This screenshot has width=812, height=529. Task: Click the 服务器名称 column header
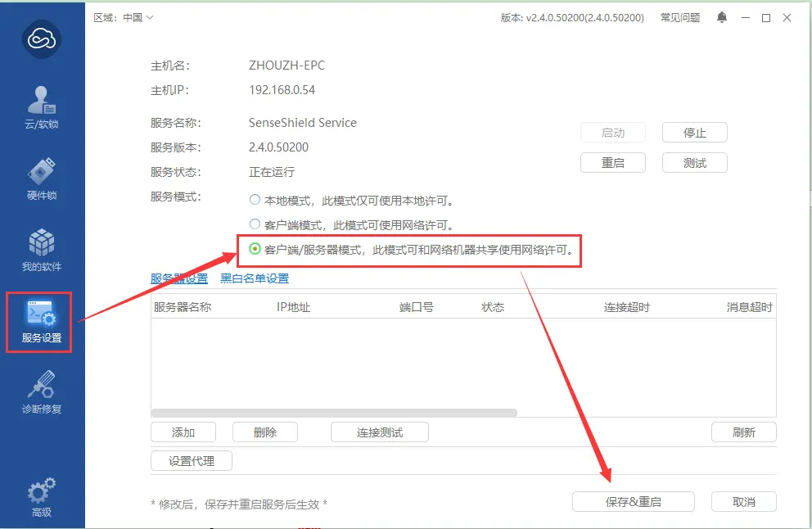183,307
